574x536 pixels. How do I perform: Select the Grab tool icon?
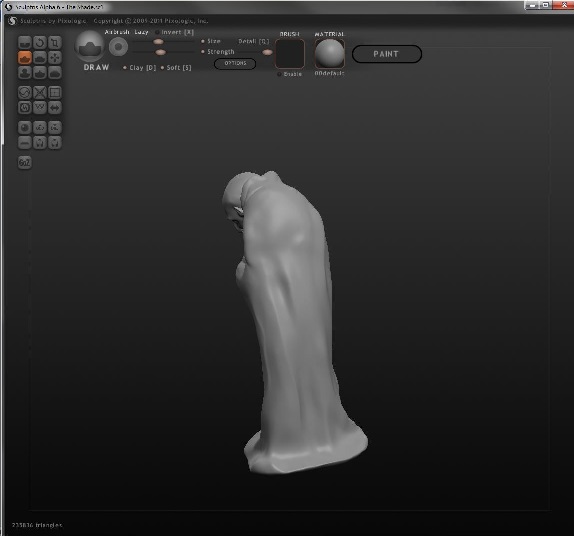pos(55,57)
